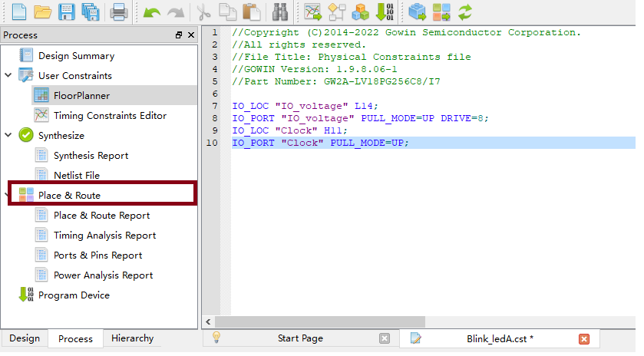
Task: Click the colored cubes IP core icon
Action: tap(361, 12)
